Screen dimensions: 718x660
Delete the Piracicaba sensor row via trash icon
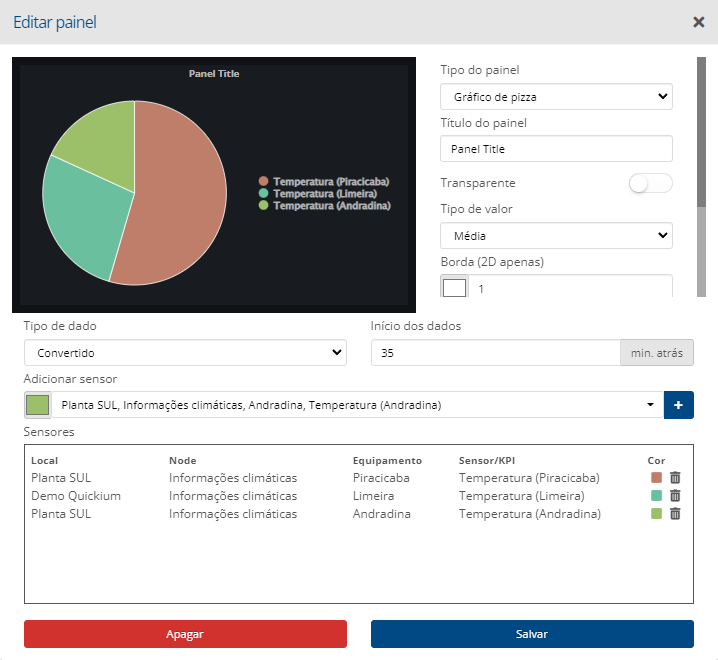[x=675, y=478]
